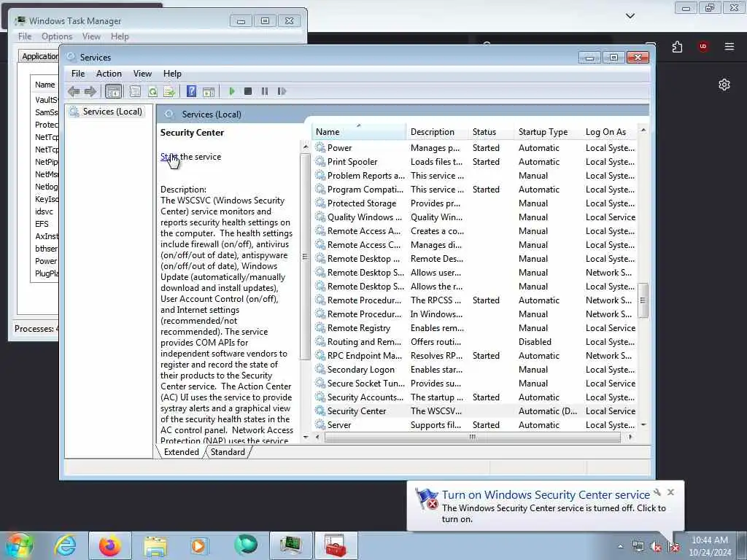Click the gear icon of Quality Windows service
The image size is (747, 560).
(x=320, y=217)
